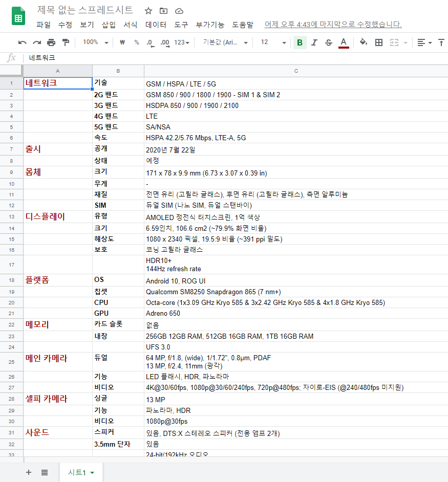Open the 수정 menu

pos(65,25)
